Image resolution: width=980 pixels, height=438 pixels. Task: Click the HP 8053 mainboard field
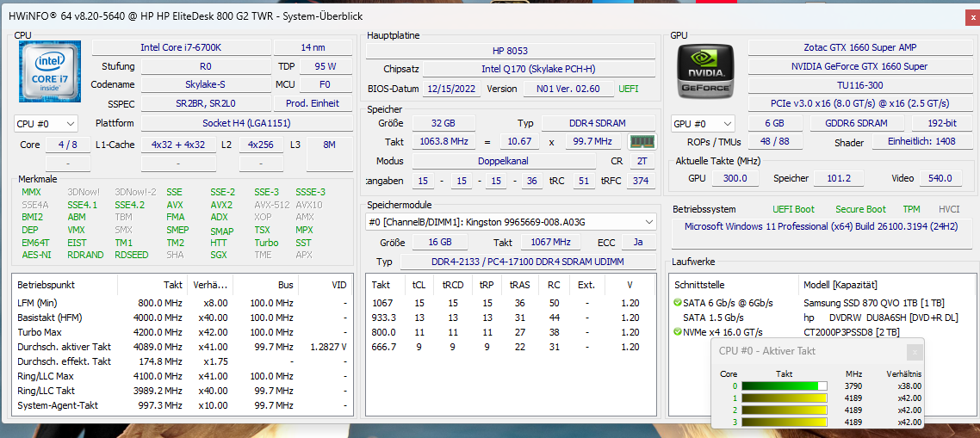(x=512, y=51)
